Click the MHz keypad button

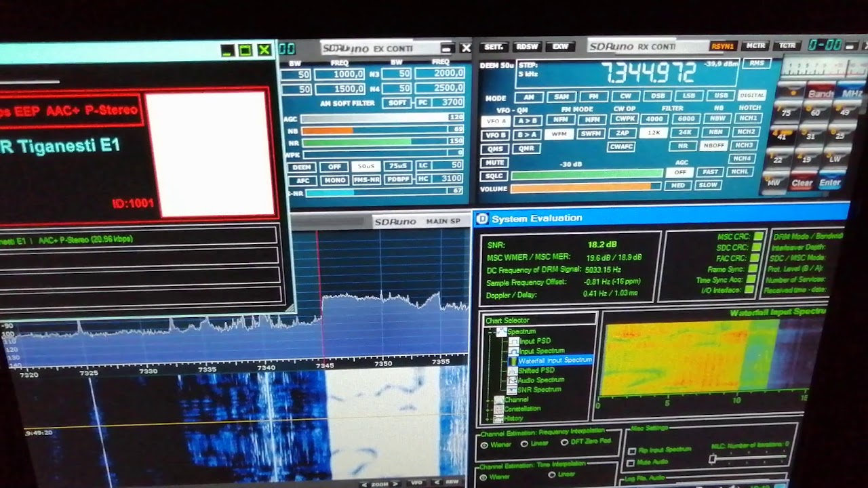click(852, 93)
